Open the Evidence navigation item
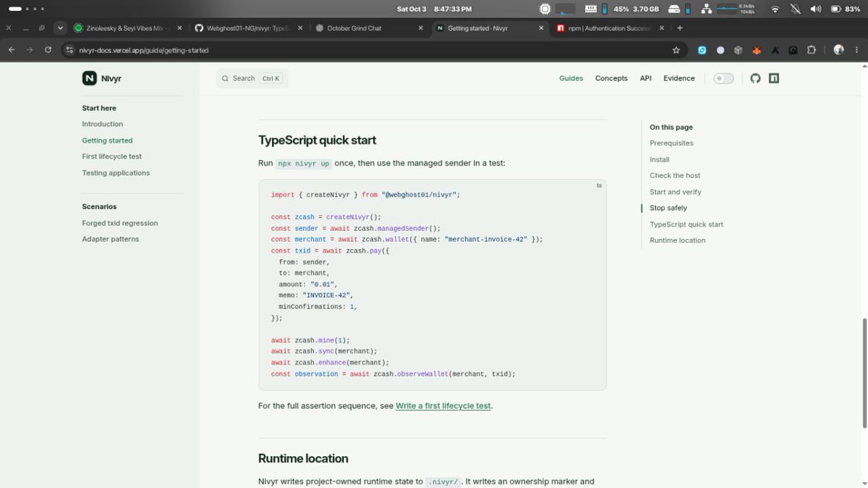Viewport: 868px width, 488px height. tap(679, 78)
